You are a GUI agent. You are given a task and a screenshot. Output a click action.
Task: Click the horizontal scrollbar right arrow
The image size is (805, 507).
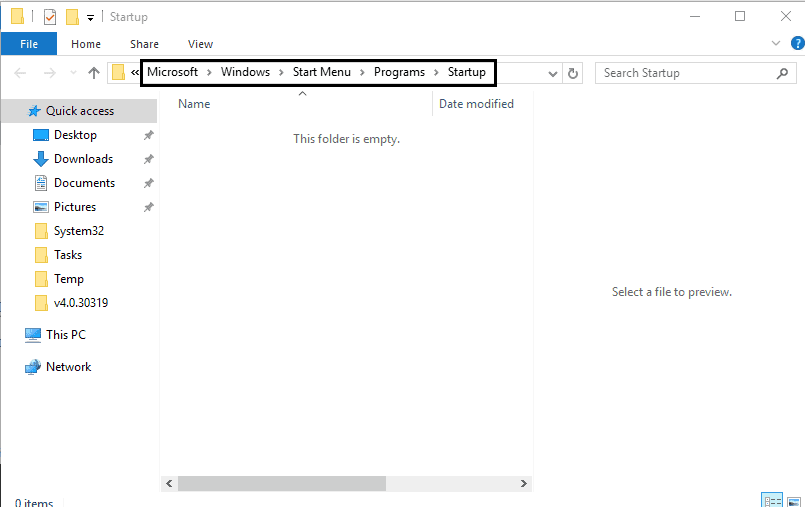point(524,483)
